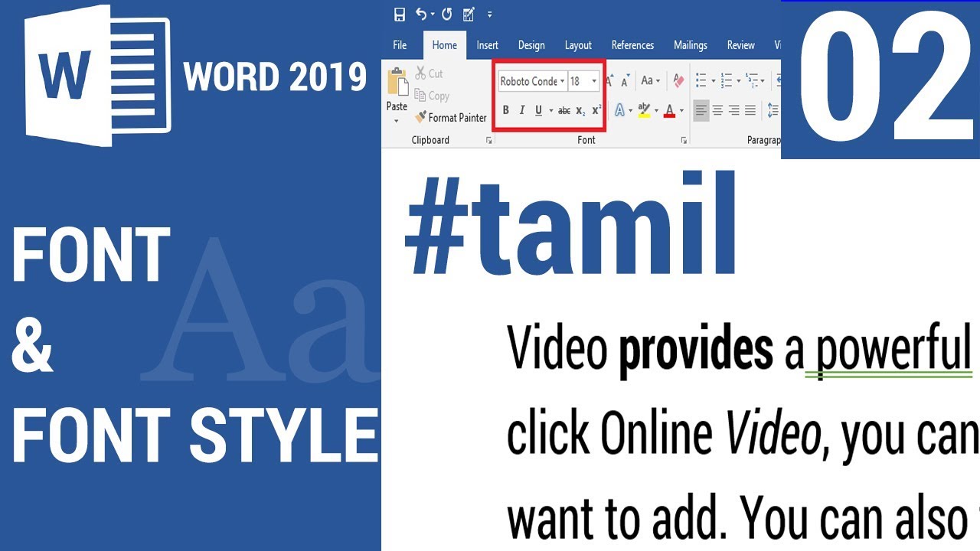Click the touch/edit mode icon in quick access toolbar
The height and width of the screenshot is (551, 980).
pyautogui.click(x=469, y=14)
